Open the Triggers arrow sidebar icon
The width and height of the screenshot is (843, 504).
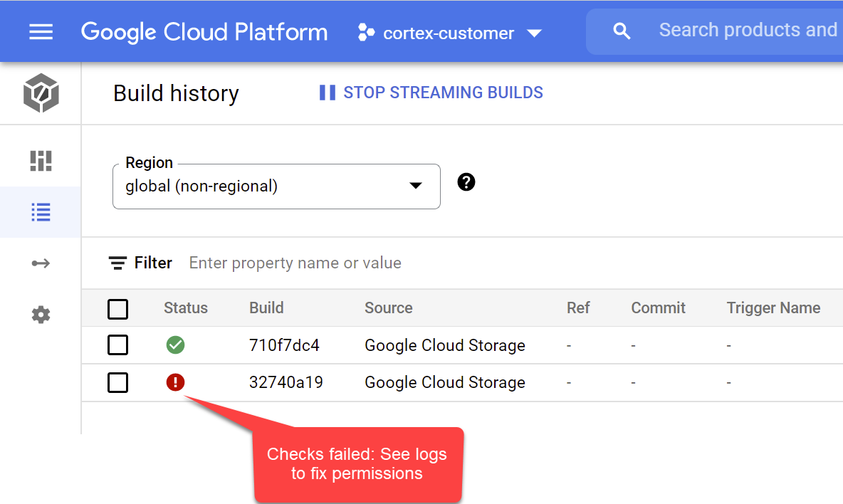pos(41,263)
